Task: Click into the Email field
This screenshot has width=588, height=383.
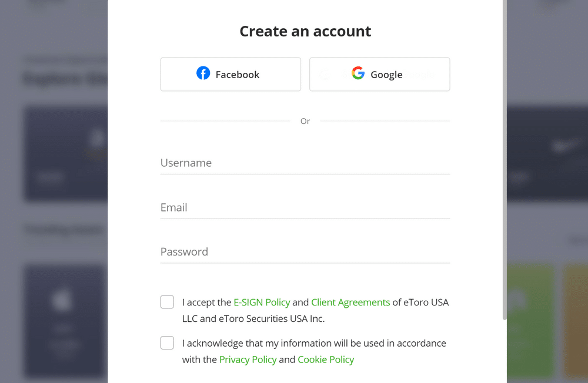Action: (305, 207)
